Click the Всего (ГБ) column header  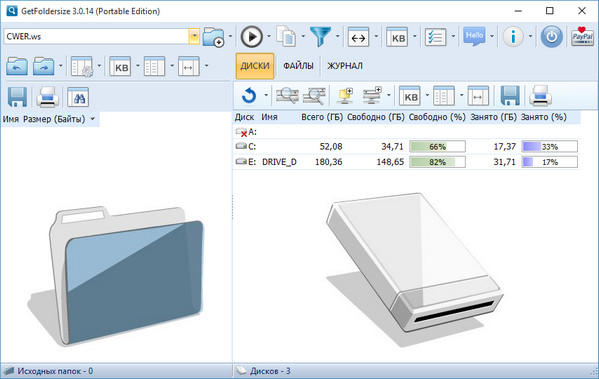click(322, 117)
